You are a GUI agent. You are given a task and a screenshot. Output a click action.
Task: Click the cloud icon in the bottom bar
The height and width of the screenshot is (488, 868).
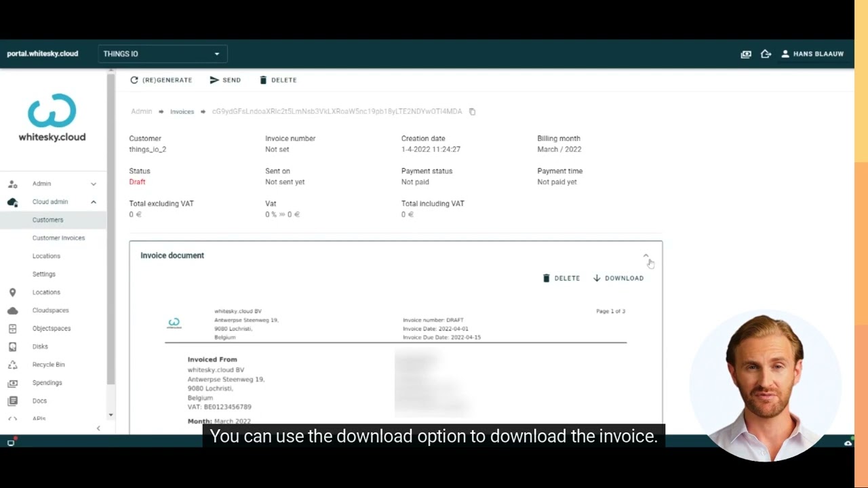coord(848,443)
